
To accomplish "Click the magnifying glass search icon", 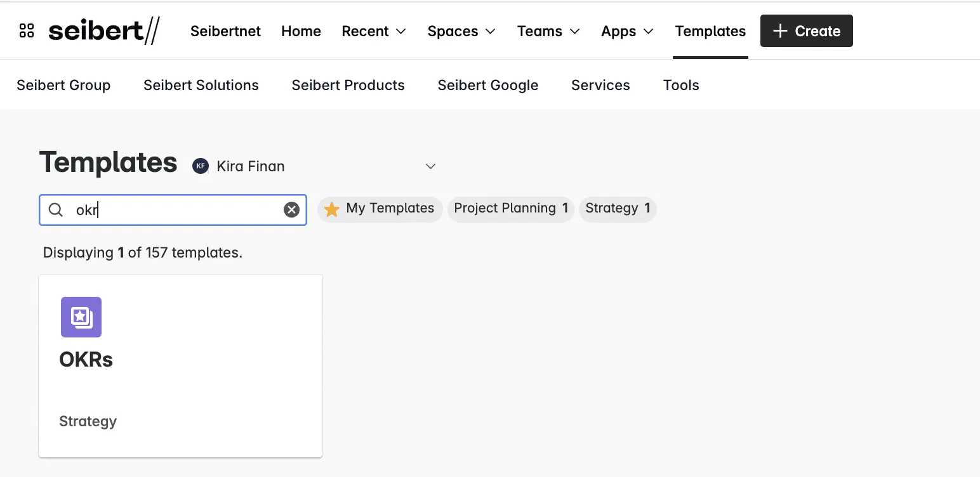I will [x=56, y=210].
